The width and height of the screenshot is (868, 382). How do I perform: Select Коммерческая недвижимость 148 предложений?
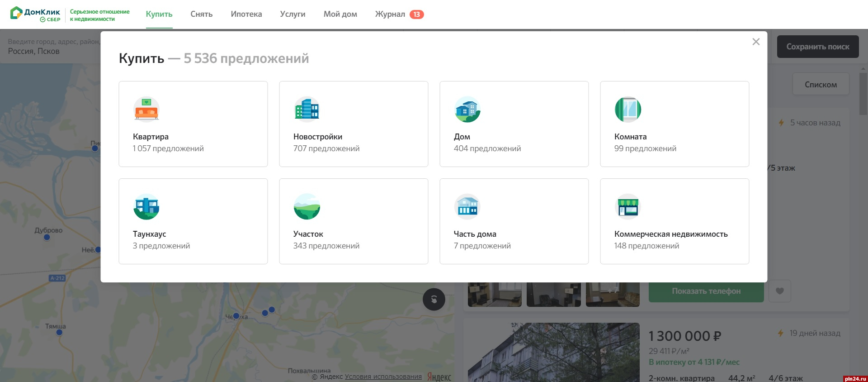675,221
